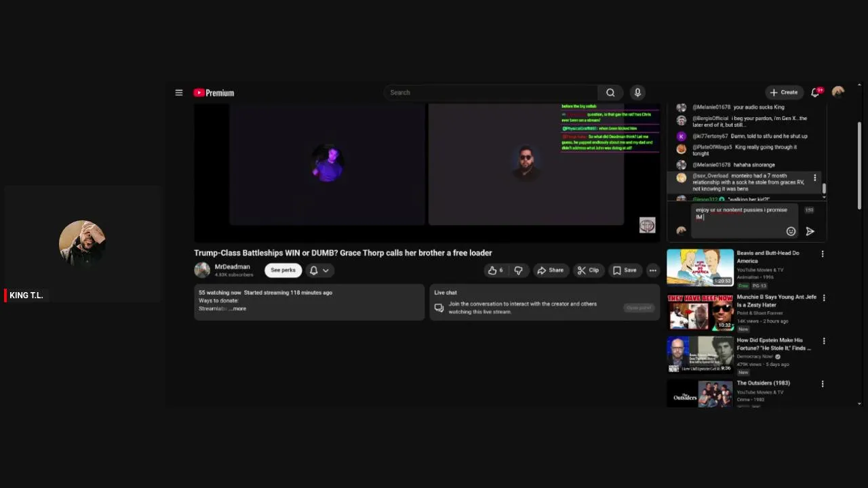Expand channel notification bell dropdown
868x488 pixels.
(319, 270)
